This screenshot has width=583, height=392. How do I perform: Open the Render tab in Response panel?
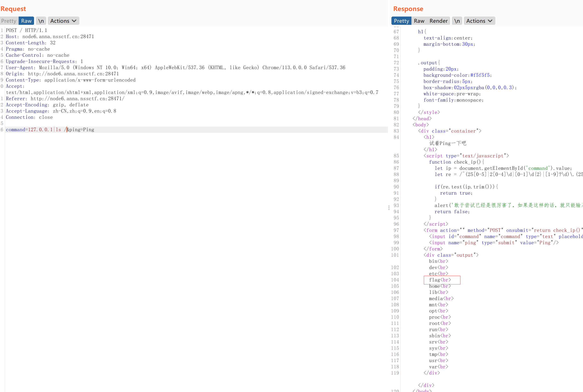438,21
